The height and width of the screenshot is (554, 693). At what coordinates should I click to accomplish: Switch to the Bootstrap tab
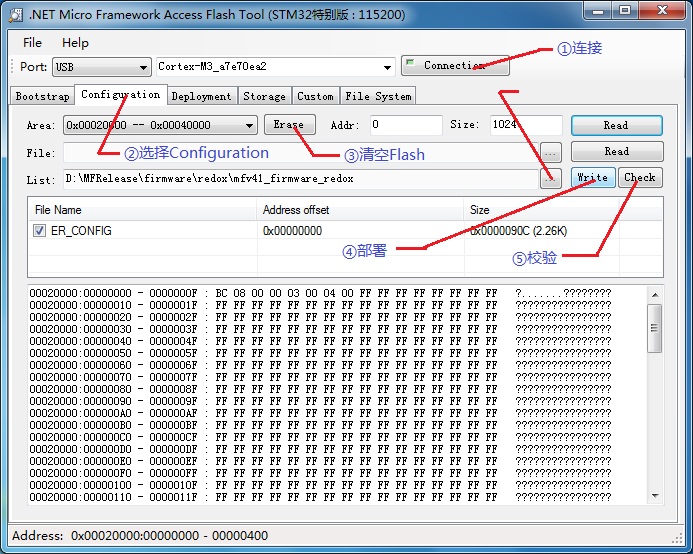point(42,96)
